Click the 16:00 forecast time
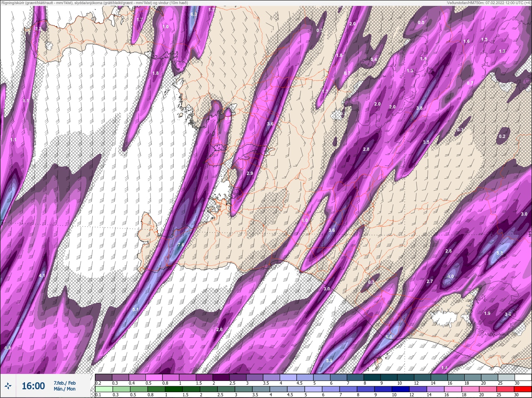This screenshot has width=532, height=398. pos(33,386)
